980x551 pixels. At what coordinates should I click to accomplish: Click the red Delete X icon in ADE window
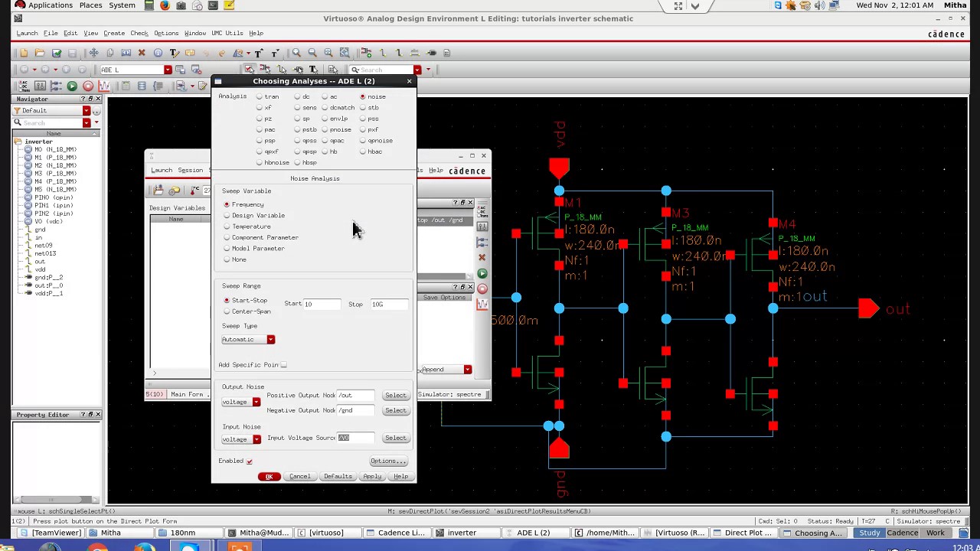pos(482,257)
